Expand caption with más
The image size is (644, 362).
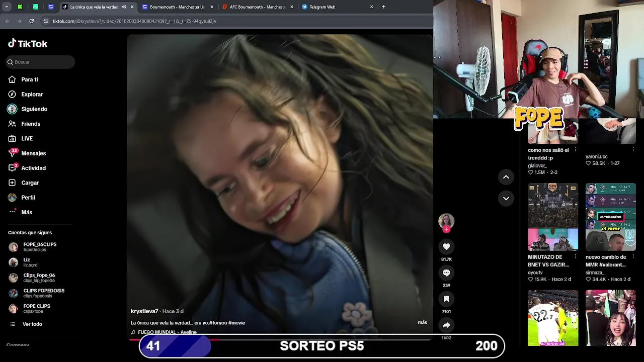[x=422, y=323]
